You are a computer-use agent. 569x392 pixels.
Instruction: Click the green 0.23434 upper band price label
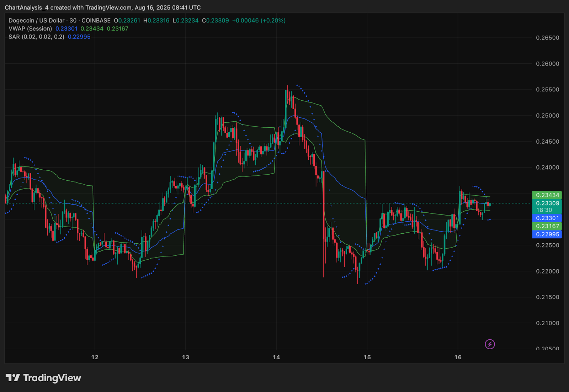click(547, 195)
